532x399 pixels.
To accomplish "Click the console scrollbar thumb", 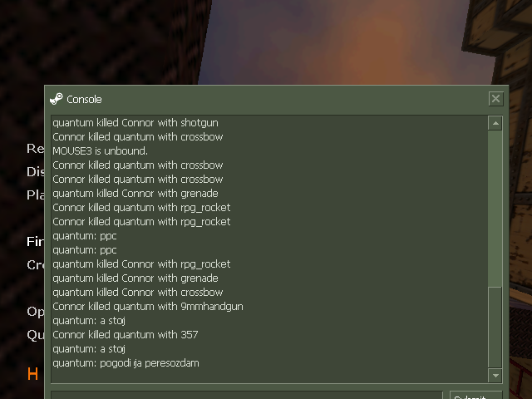I will (x=495, y=327).
